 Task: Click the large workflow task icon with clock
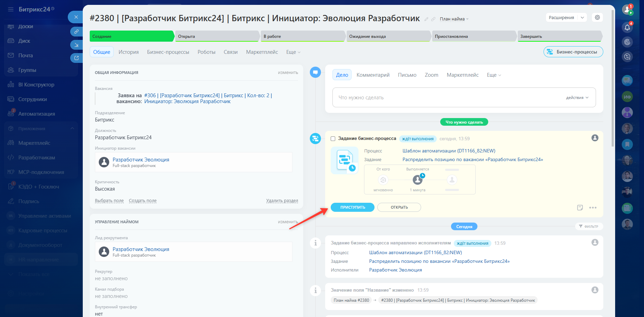tap(345, 160)
